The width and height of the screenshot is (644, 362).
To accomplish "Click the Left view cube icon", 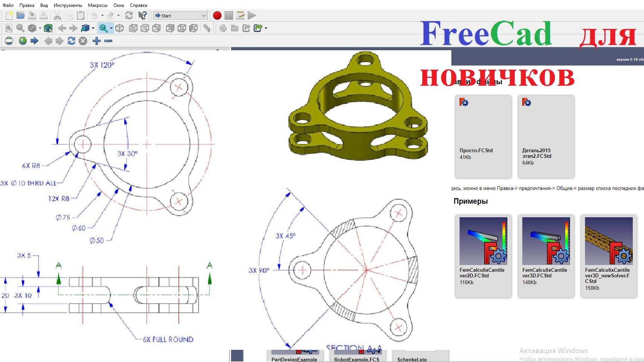I will 193,28.
